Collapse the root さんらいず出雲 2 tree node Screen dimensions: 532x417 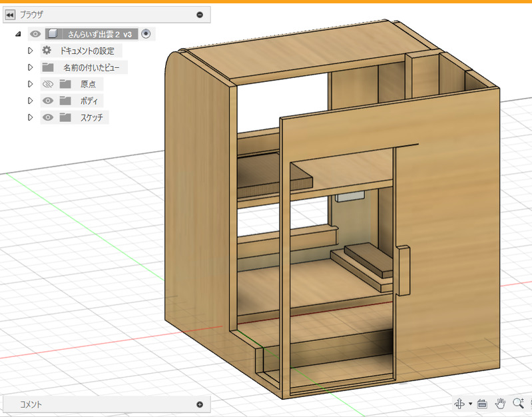click(18, 34)
